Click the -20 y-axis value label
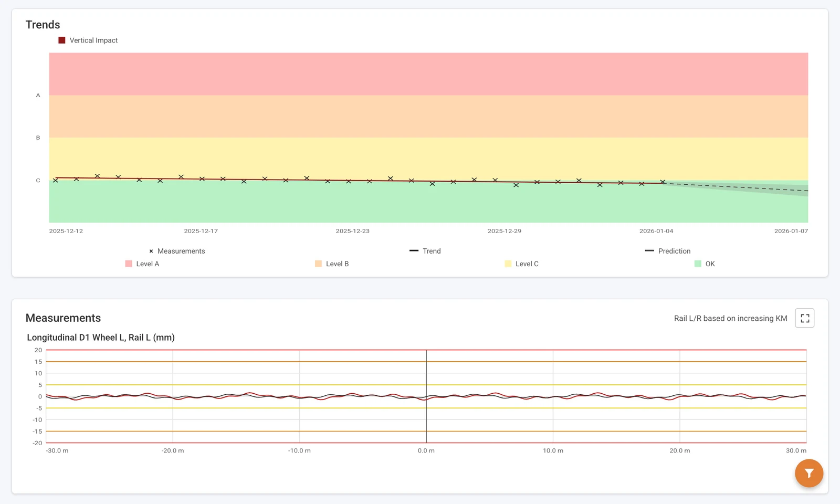The image size is (840, 504). coord(37,443)
